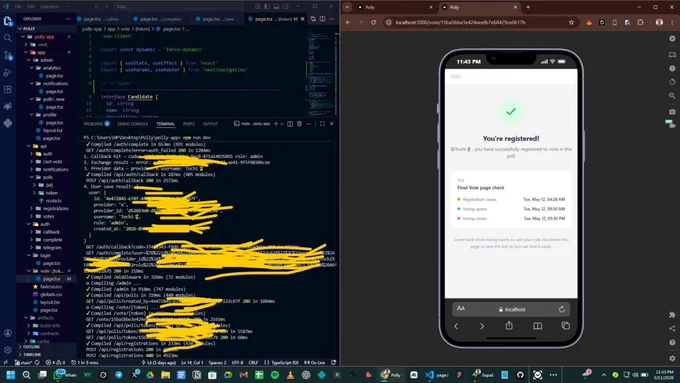Open Chrome extensions puzzle icon
Viewport: 680px width, 383px height.
641,22
